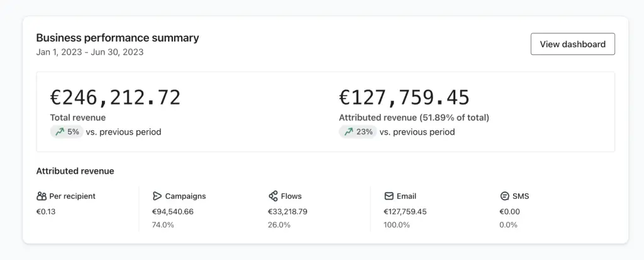Image resolution: width=644 pixels, height=260 pixels.
Task: Open the View dashboard button
Action: pyautogui.click(x=572, y=44)
